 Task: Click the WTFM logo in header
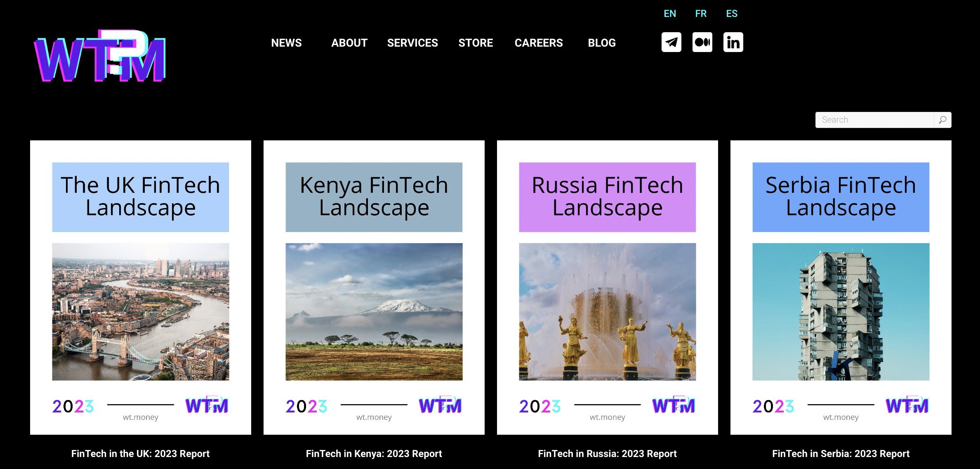coord(100,56)
